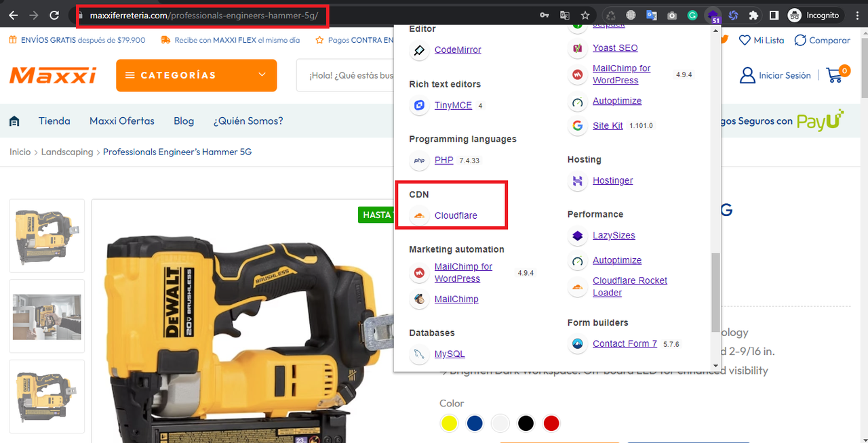The image size is (868, 443).
Task: Click the browser forward arrow
Action: (35, 15)
